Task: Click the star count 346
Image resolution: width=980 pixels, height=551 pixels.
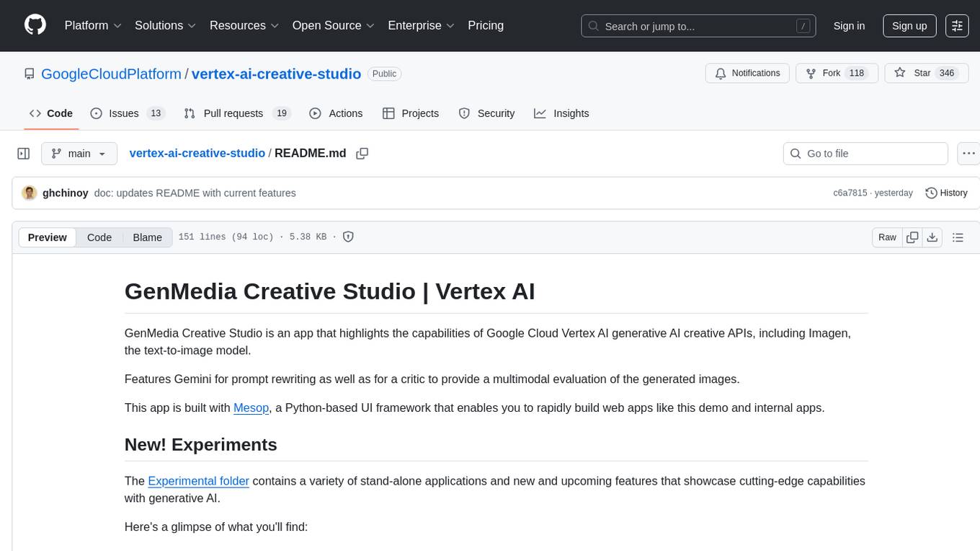Action: [x=947, y=74]
